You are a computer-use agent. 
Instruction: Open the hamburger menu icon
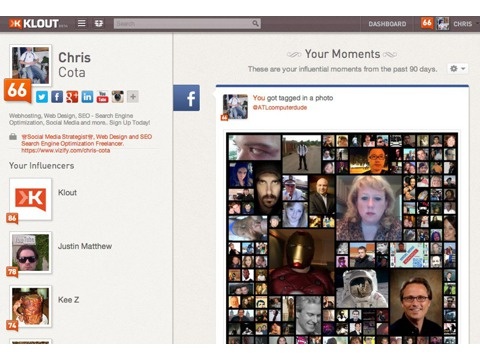[x=82, y=23]
